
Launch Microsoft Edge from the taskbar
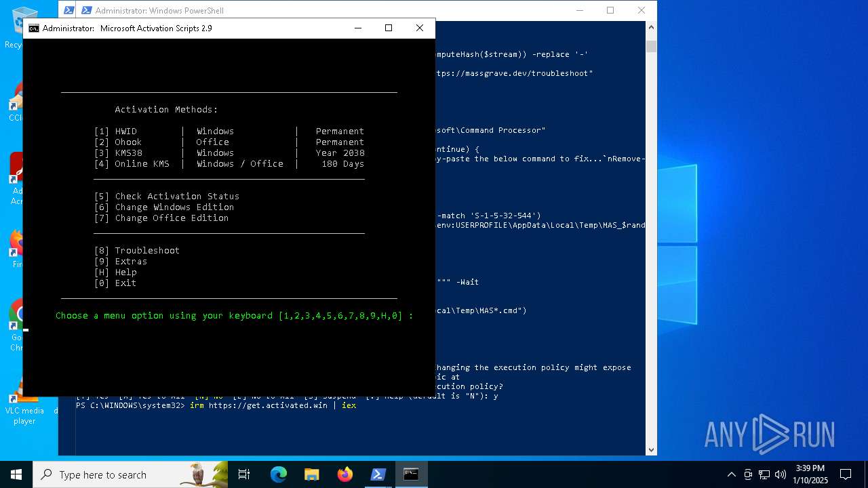tap(279, 474)
